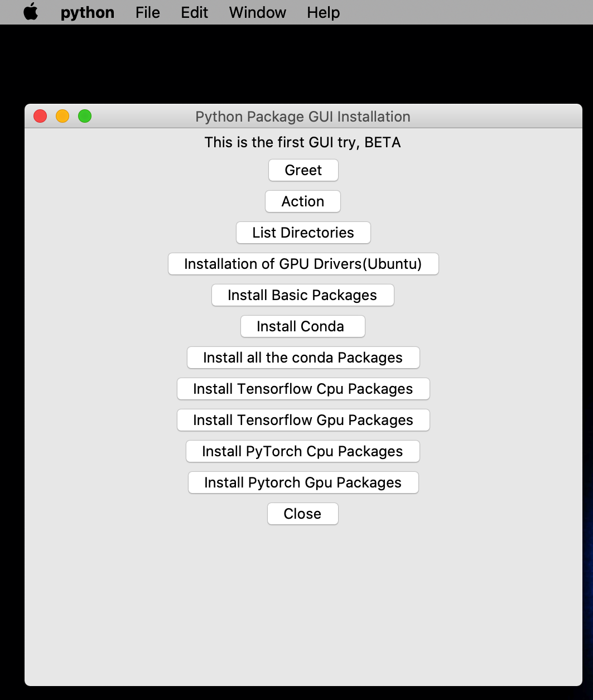The height and width of the screenshot is (700, 593).
Task: Open the File menu
Action: [147, 12]
